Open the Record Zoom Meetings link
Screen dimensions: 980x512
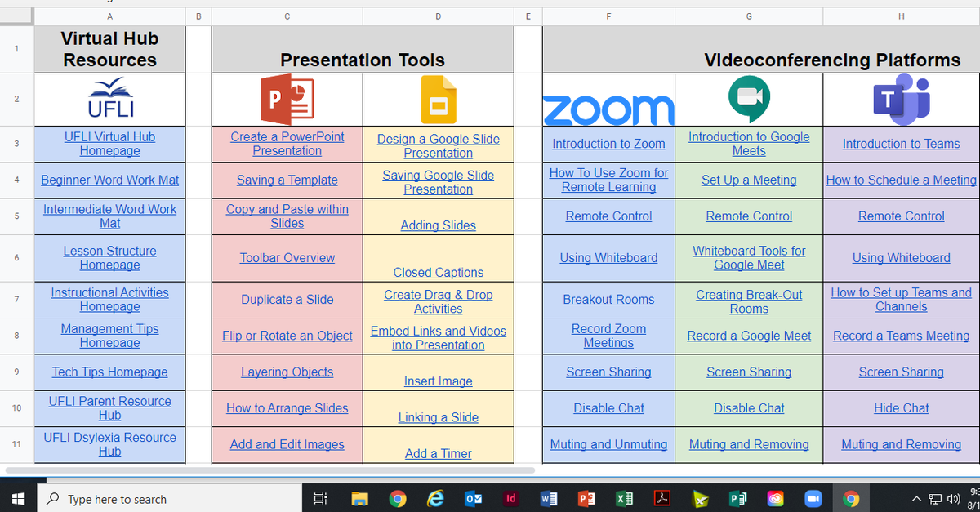click(x=608, y=336)
